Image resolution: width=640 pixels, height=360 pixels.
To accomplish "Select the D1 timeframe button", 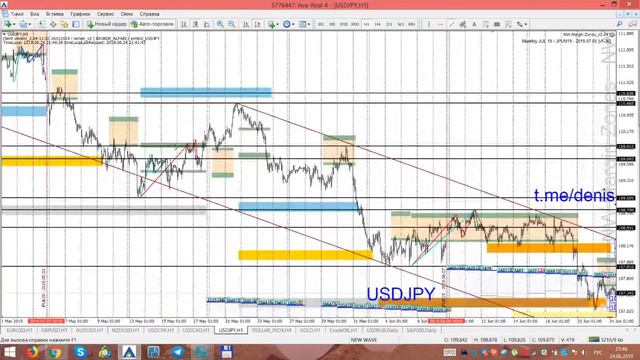I will (389, 24).
